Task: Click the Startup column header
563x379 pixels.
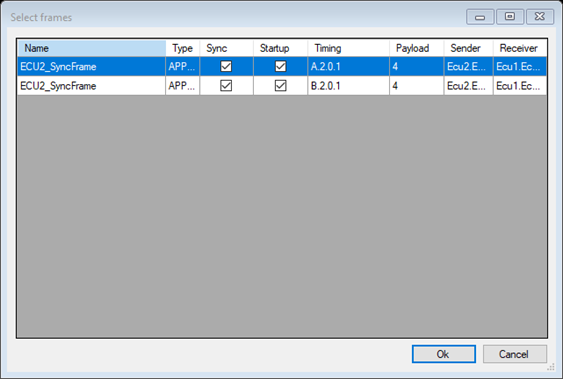Action: coord(280,48)
